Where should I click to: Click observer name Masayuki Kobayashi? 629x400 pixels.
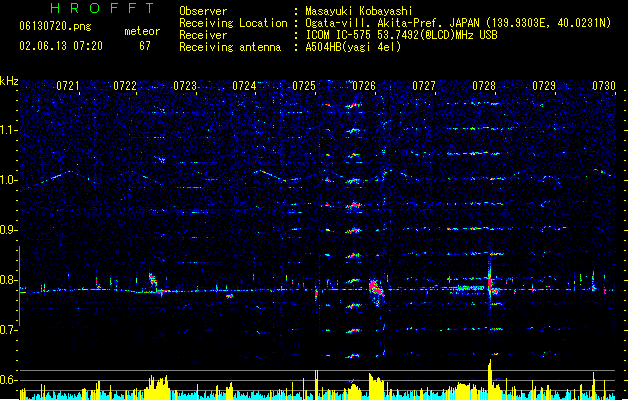pos(359,11)
